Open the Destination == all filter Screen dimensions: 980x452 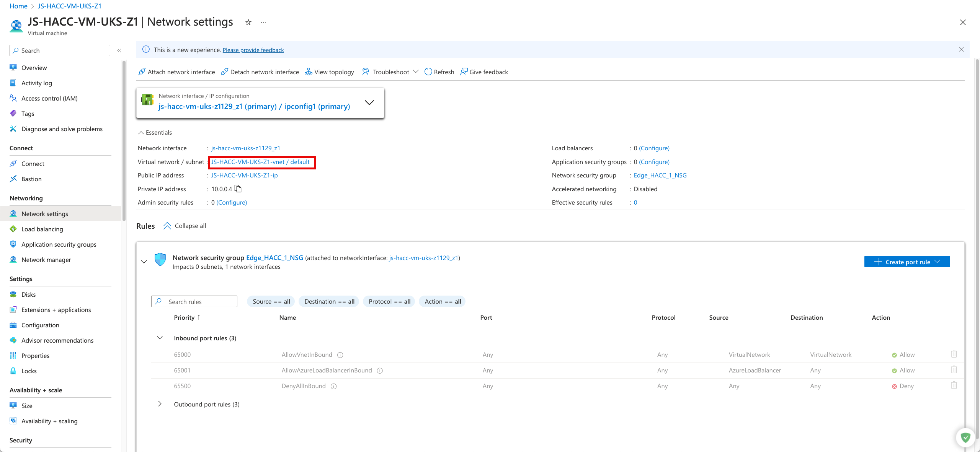point(329,301)
